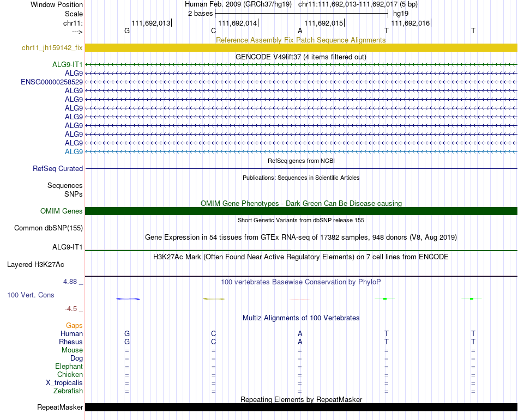Click green ALG9-IT1 label in GENCODE track
Image resolution: width=518 pixels, height=420 pixels.
coord(68,64)
